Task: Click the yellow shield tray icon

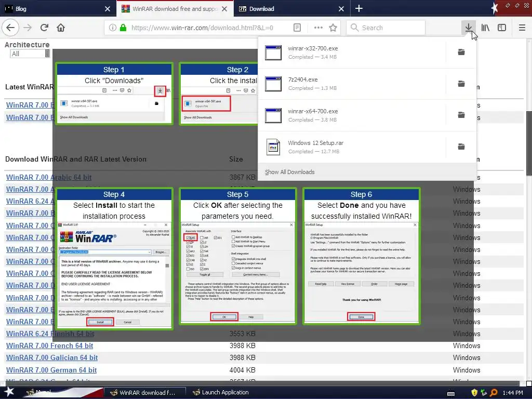Action: point(474,393)
